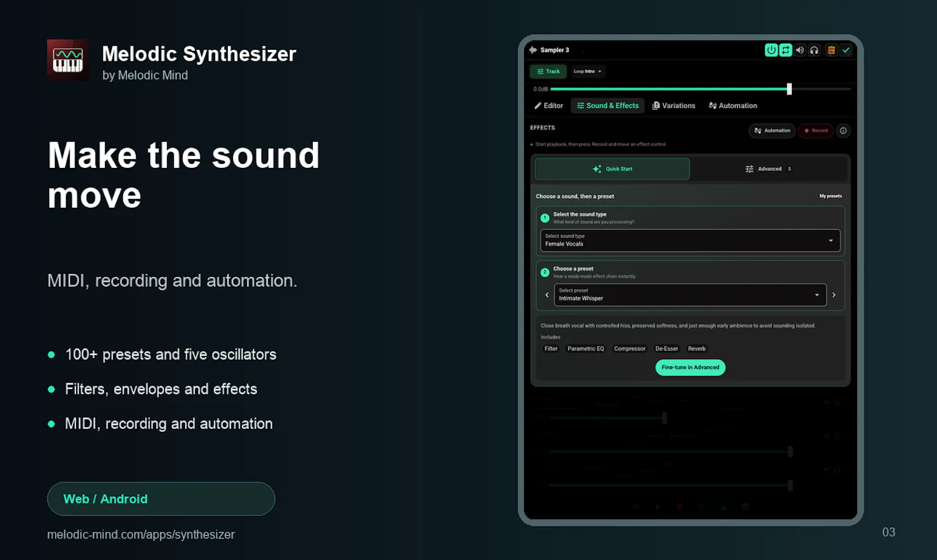
Task: Click the waveform icon beside Sampler 3
Action: click(x=533, y=50)
